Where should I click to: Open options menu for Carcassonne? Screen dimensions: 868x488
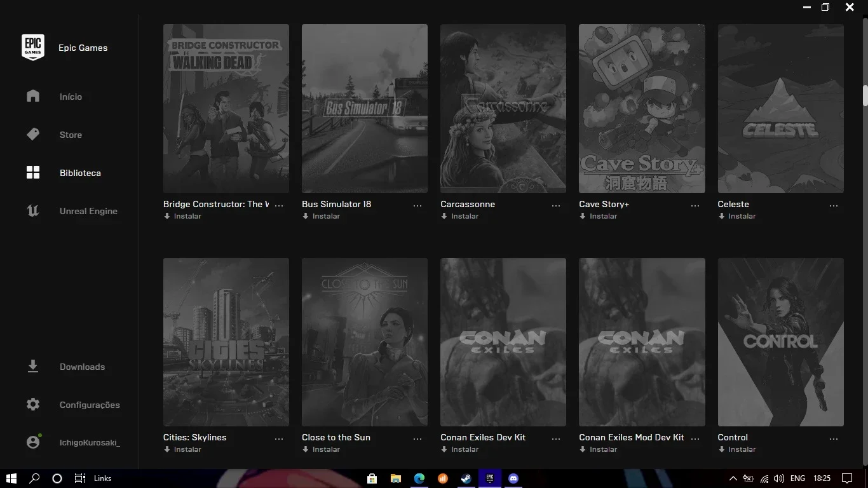[556, 206]
